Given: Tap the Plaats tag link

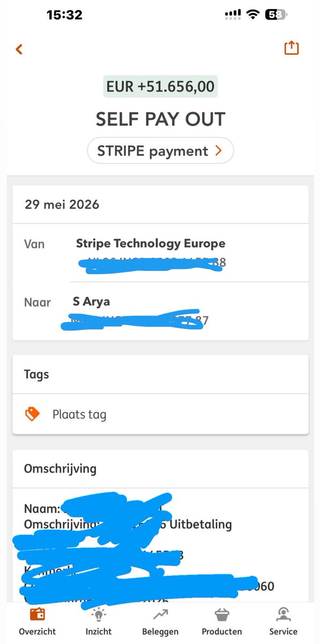Looking at the screenshot, I should (79, 414).
